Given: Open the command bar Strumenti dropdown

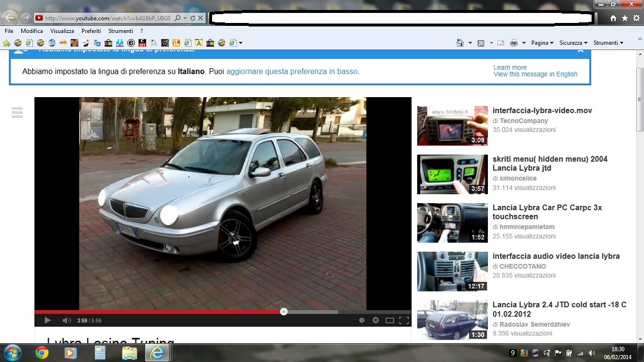Looking at the screenshot, I should (x=608, y=43).
